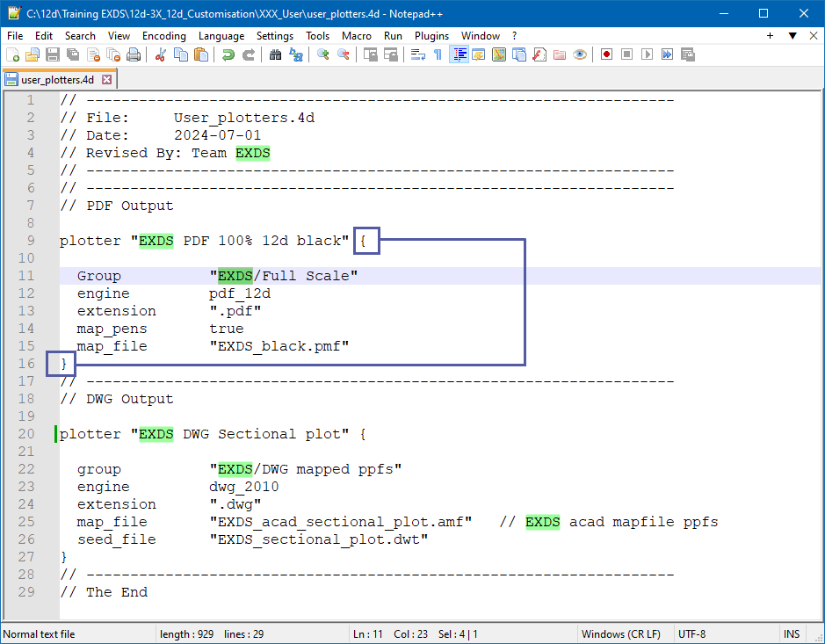
Task: Open Windows (CR LF) line ending selector
Action: [x=620, y=633]
